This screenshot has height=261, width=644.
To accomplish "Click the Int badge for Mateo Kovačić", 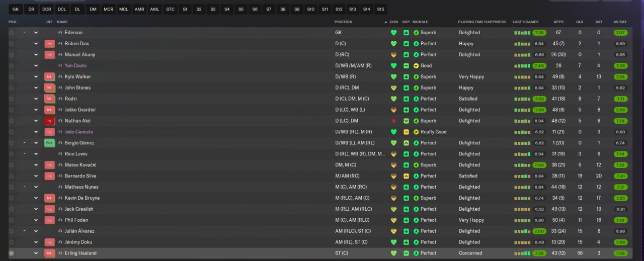I will click(x=49, y=165).
